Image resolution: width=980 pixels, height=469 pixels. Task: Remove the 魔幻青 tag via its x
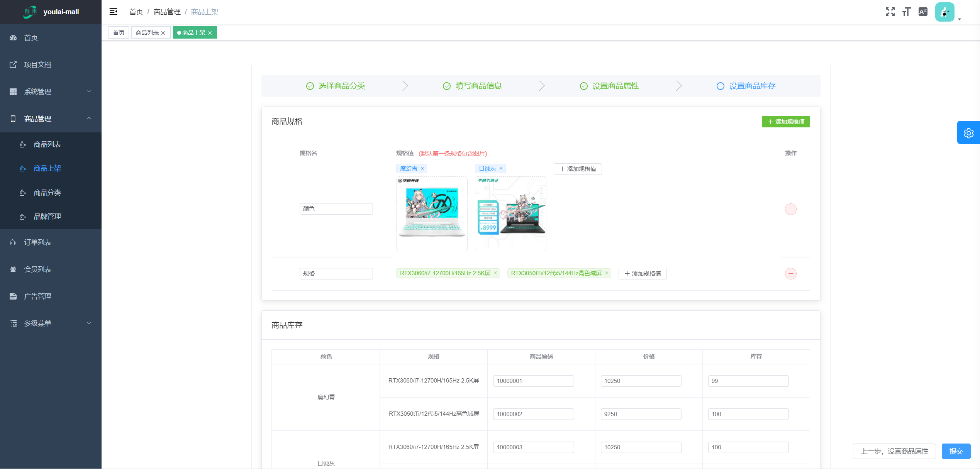422,168
